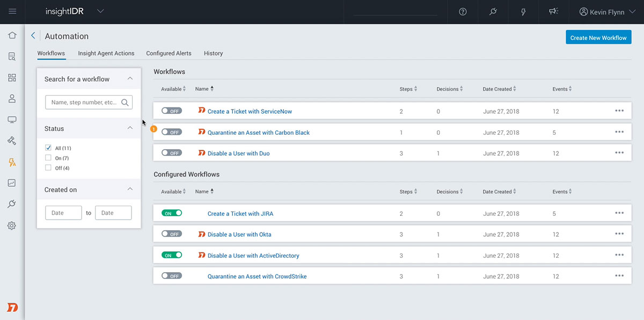Screen dimensions: 644x320
Task: Turn on the Disable a User with Duo toggle
Action: (x=172, y=153)
